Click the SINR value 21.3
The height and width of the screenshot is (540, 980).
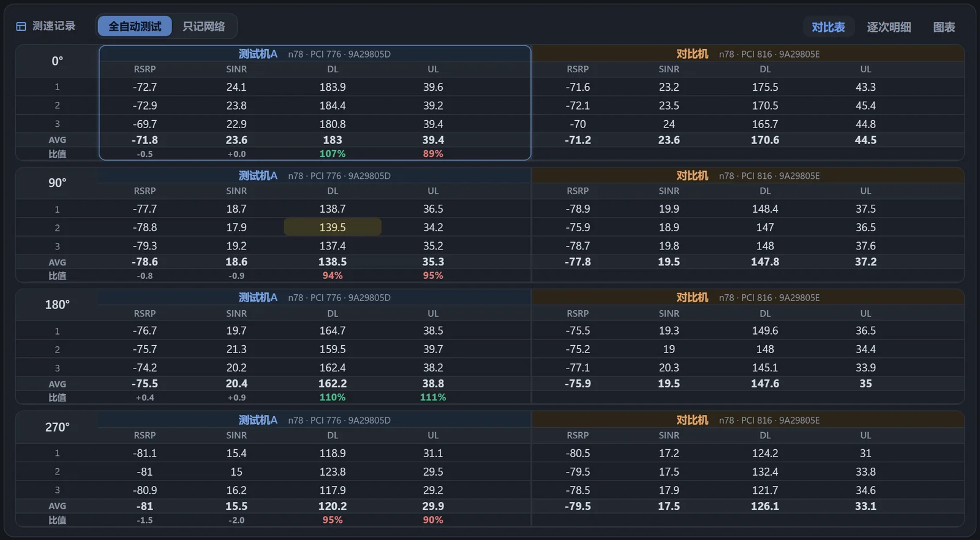[x=236, y=349]
